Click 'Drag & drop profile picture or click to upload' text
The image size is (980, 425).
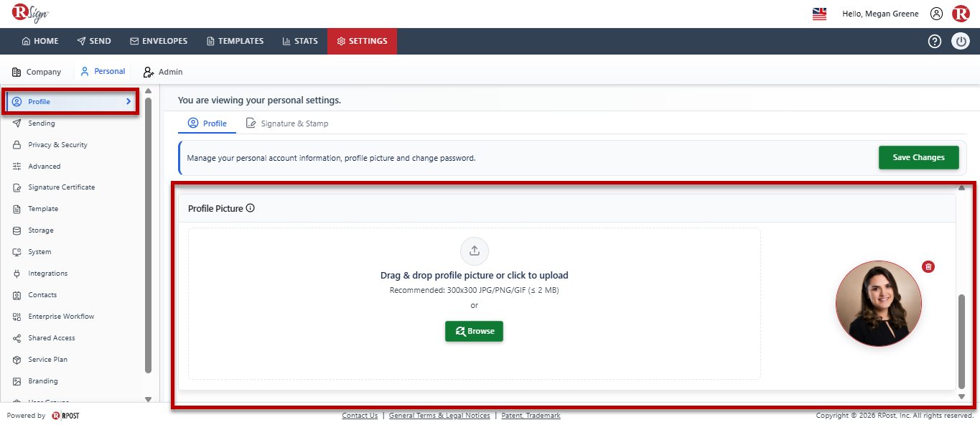[474, 276]
